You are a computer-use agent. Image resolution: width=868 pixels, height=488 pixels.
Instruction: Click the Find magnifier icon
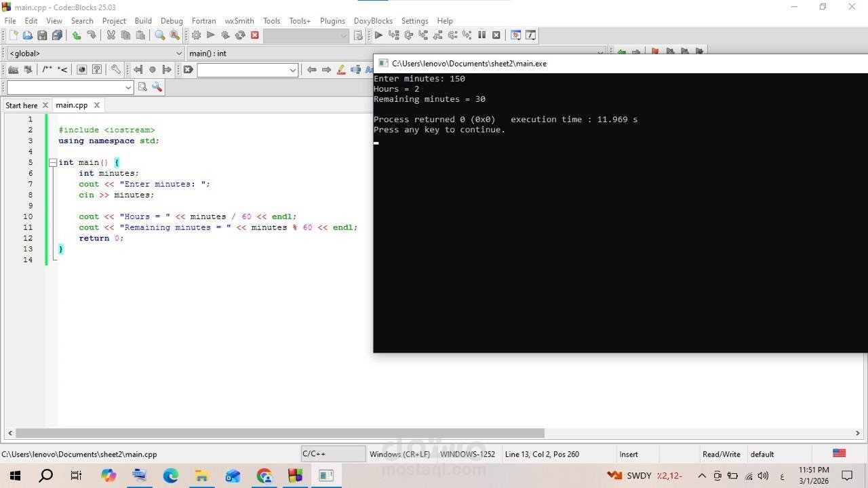point(160,35)
